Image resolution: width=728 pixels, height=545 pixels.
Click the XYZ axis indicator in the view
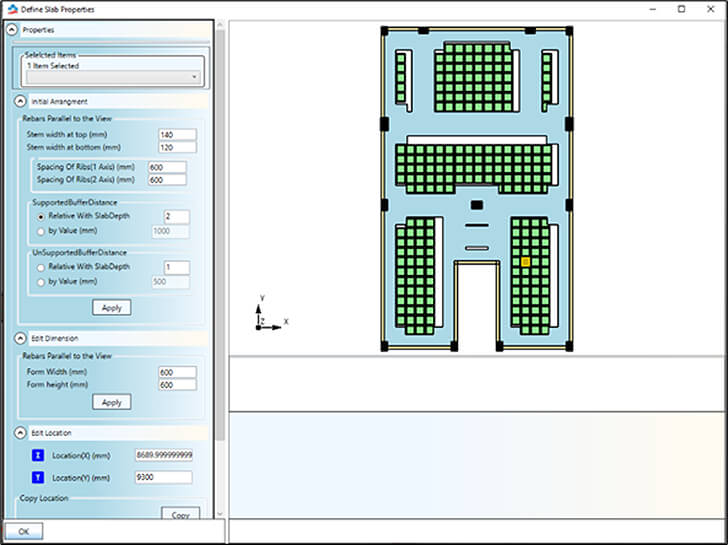(266, 318)
